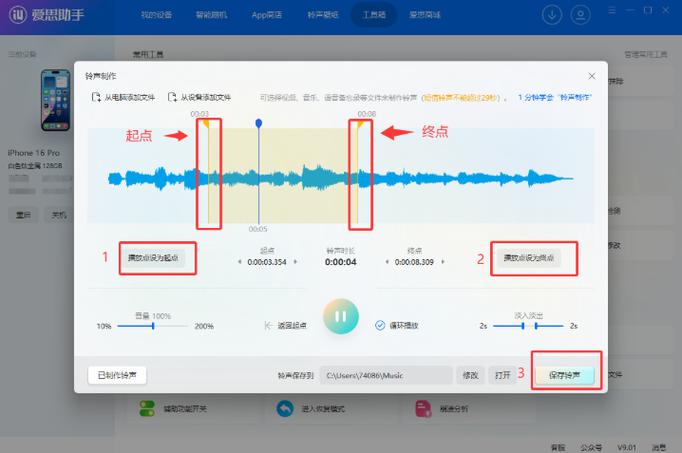Click 打开 to open the save folder

(502, 375)
